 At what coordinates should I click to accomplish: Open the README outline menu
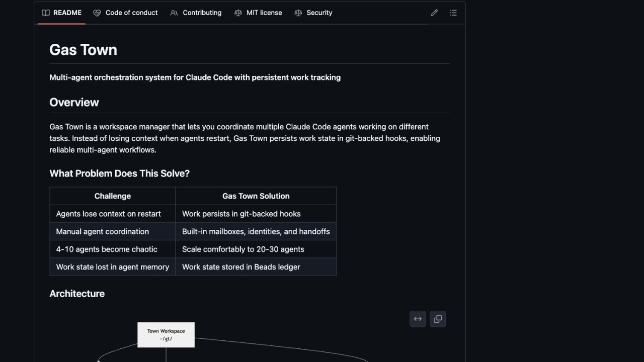[x=453, y=13]
